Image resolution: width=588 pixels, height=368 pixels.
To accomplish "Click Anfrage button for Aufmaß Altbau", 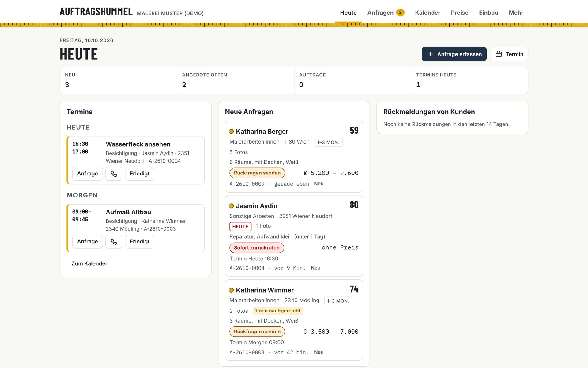I will coord(87,241).
